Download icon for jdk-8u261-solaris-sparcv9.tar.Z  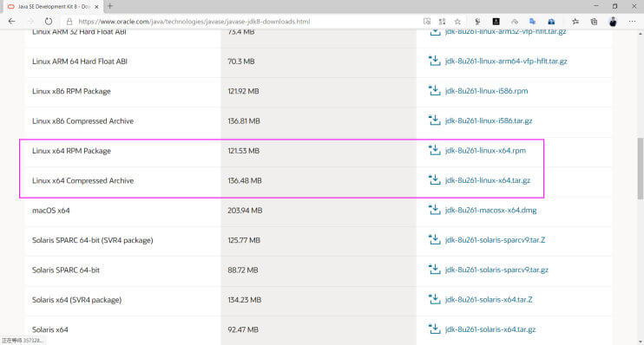(x=435, y=239)
